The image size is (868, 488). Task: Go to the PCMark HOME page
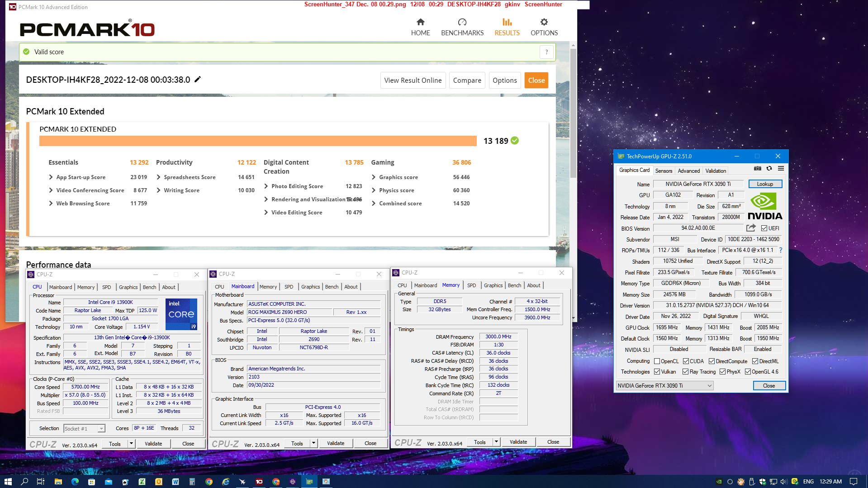tap(420, 27)
